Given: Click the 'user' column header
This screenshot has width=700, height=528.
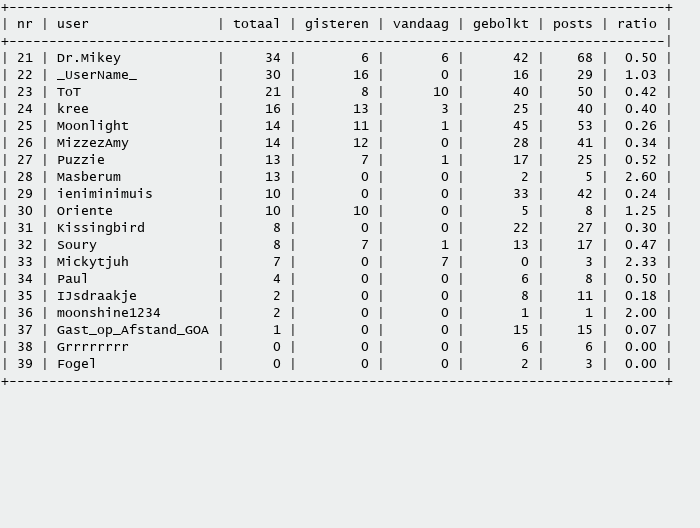Looking at the screenshot, I should point(72,24).
